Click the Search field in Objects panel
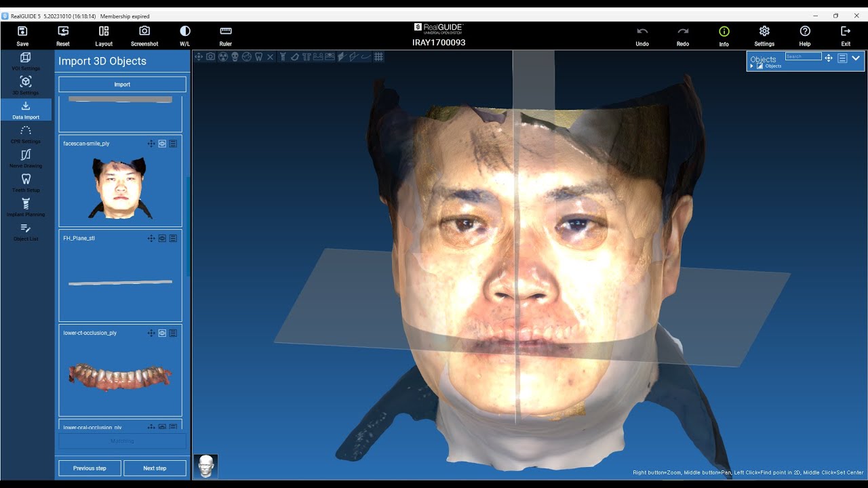 [804, 56]
